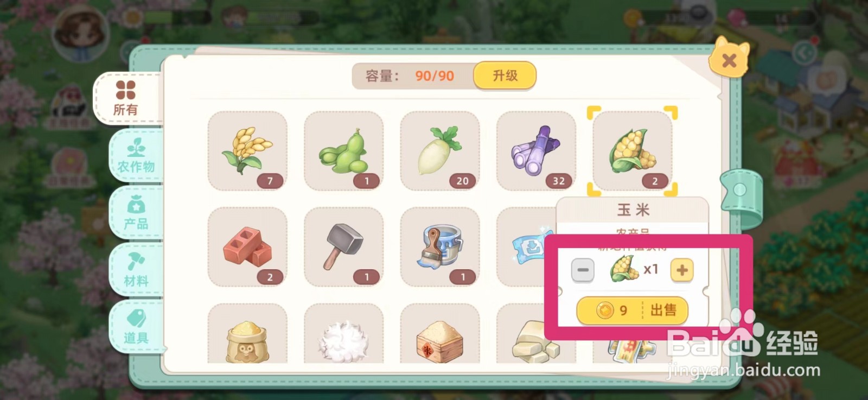This screenshot has height=400, width=868.
Task: Select the corn item slot
Action: (633, 150)
